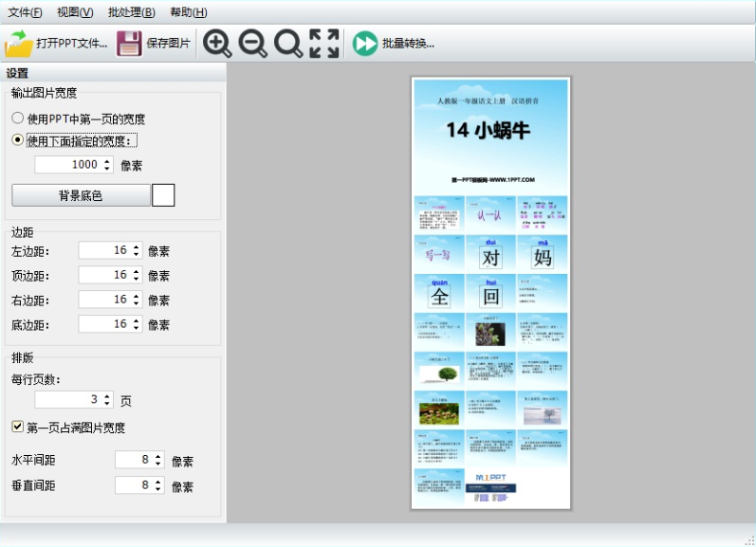Click the zoom out magnifier icon
This screenshot has width=756, height=547.
coord(252,44)
